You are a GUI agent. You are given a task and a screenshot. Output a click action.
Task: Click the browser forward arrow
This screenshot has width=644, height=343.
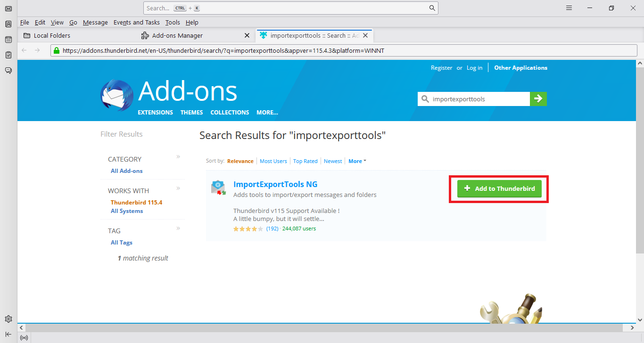coord(38,50)
